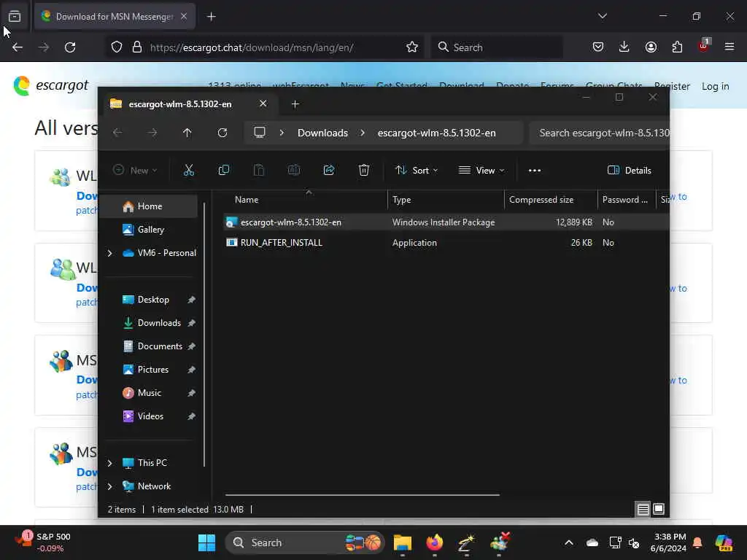Toggle the Details pane button

coord(629,171)
